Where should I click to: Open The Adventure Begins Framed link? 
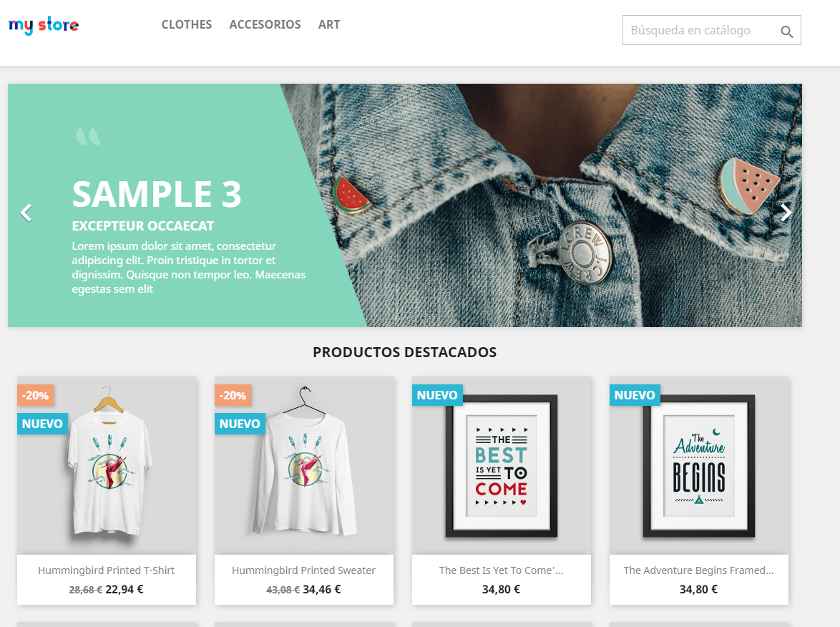(698, 570)
